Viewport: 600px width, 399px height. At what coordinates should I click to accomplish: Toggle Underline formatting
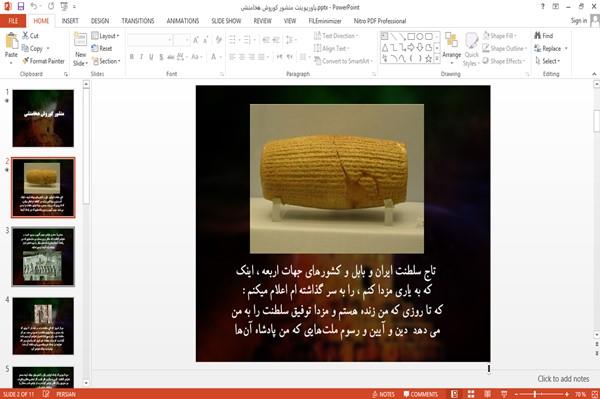pyautogui.click(x=151, y=57)
